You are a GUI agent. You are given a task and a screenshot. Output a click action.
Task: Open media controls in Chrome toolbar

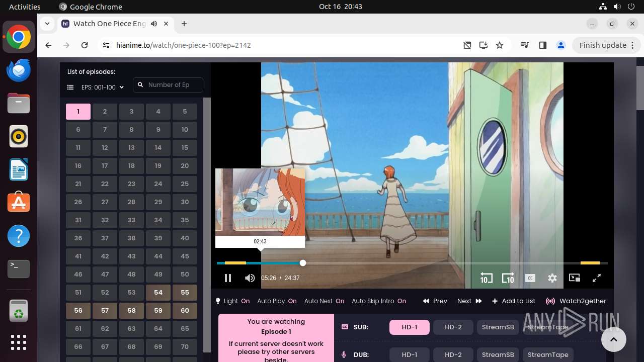(525, 45)
